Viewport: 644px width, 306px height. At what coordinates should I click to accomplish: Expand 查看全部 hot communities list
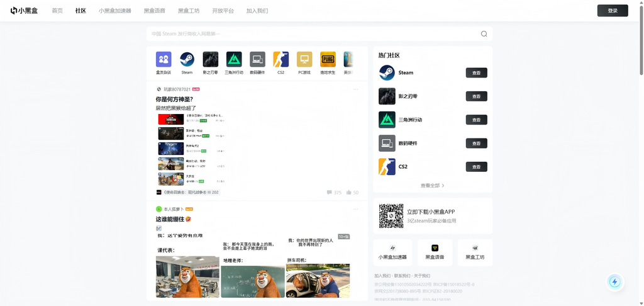click(x=433, y=186)
